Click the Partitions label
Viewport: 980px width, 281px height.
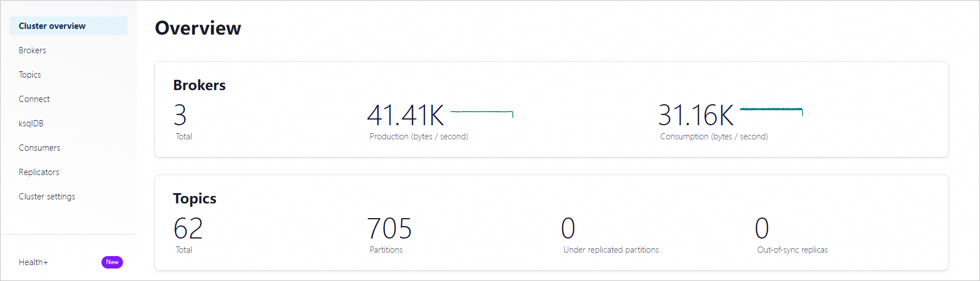[386, 250]
